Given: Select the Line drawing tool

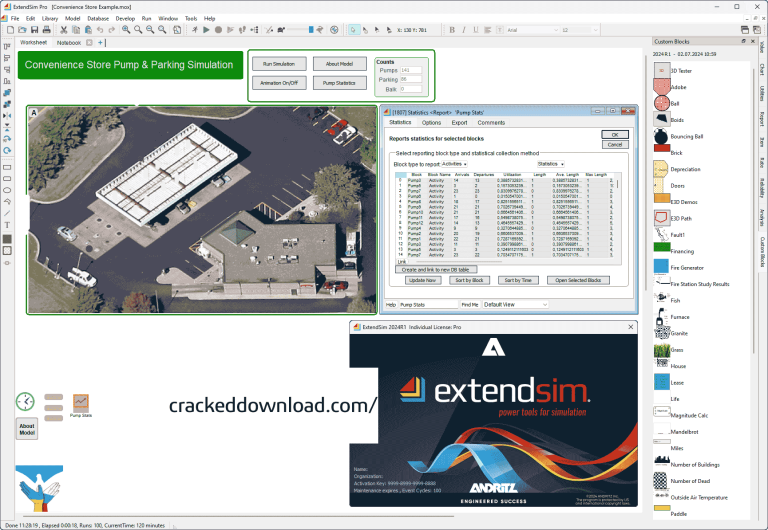Looking at the screenshot, I should pos(7,213).
